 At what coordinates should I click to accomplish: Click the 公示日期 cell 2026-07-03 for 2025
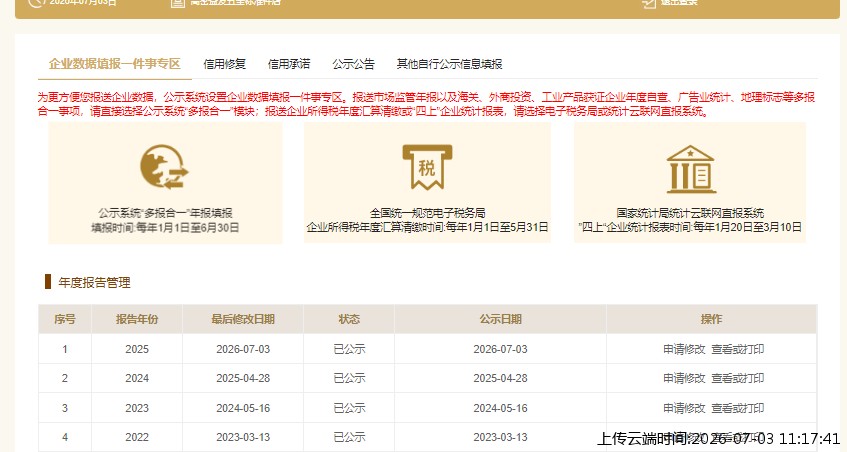pos(500,349)
